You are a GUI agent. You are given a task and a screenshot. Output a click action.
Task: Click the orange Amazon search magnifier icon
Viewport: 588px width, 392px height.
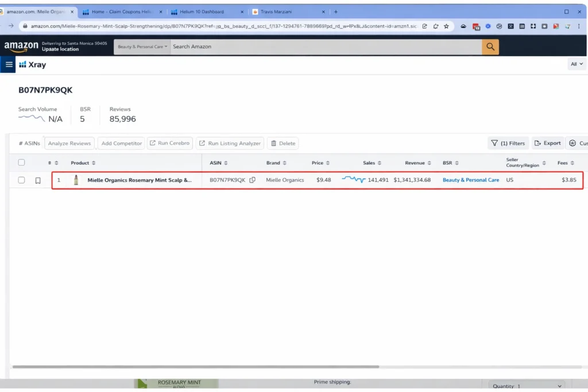point(490,46)
